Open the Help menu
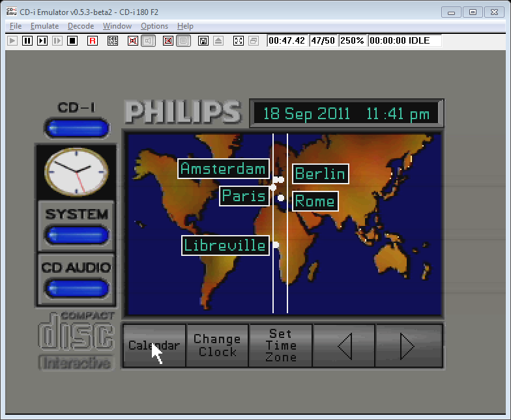The image size is (511, 420). [185, 26]
